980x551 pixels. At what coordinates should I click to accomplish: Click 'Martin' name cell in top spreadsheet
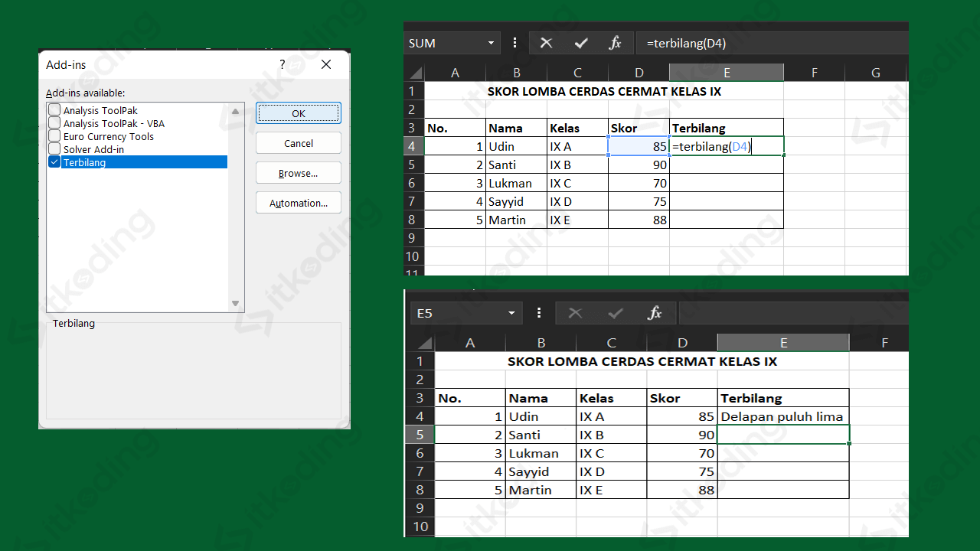[x=517, y=220]
